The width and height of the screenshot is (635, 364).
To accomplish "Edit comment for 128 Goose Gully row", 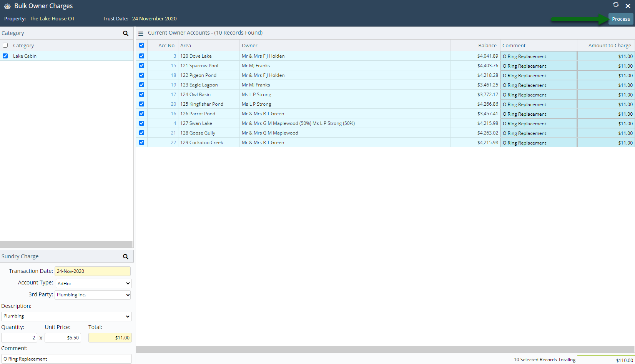I will click(539, 133).
